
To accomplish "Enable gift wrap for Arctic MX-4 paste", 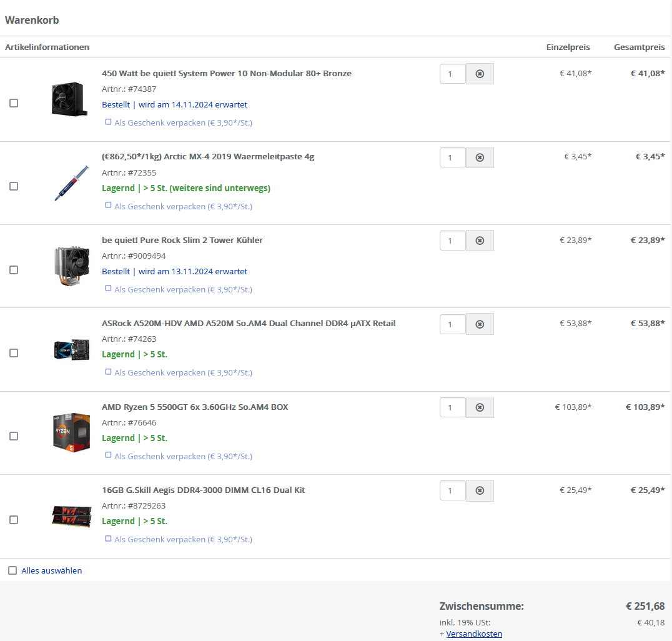I will point(108,205).
